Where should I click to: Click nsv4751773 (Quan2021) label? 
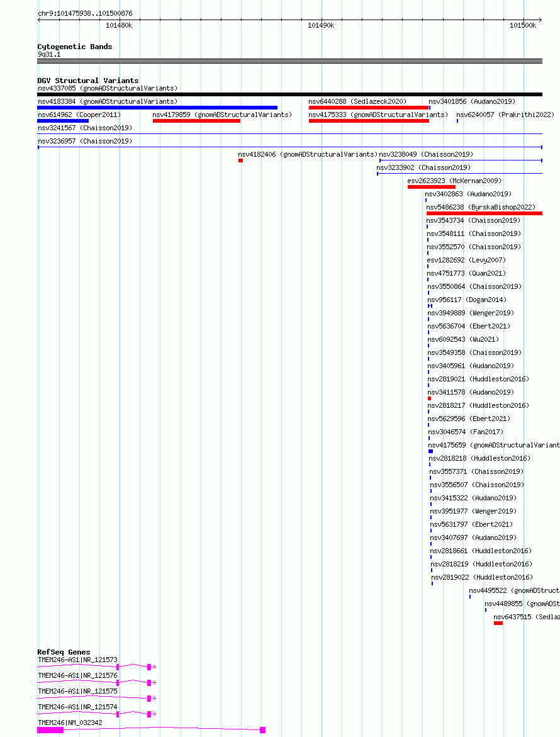pyautogui.click(x=466, y=273)
